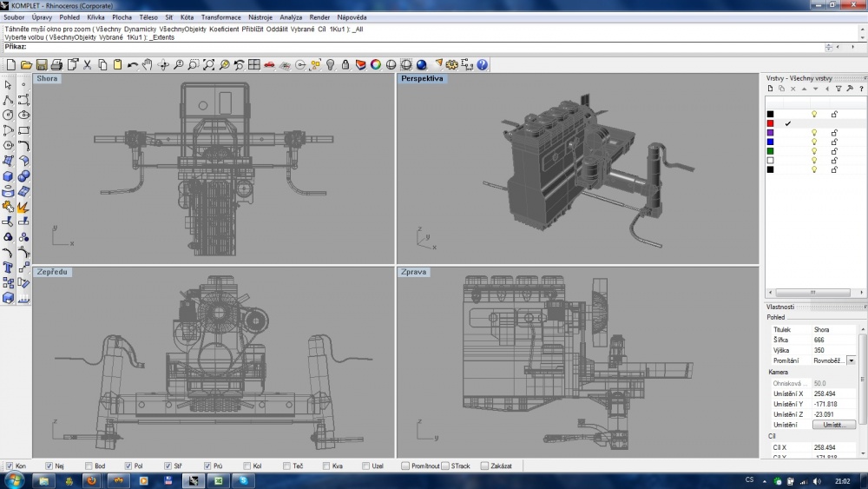Toggle the lock icon of the blue layer

[834, 142]
